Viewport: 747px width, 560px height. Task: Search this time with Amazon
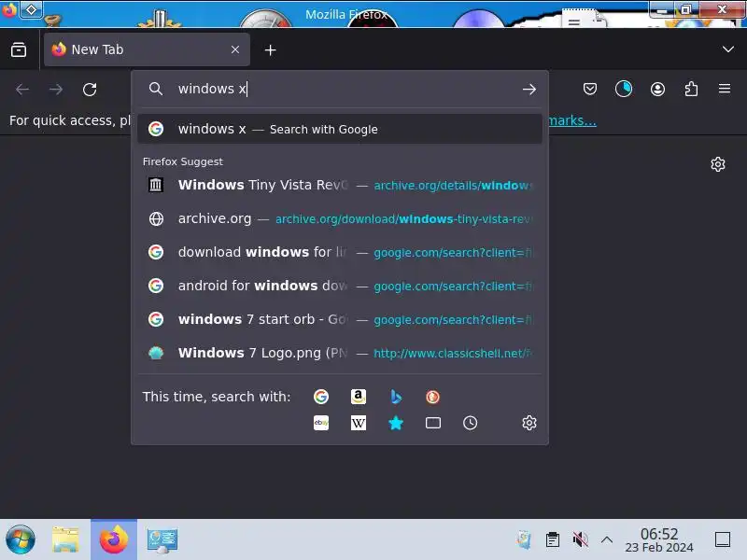click(359, 396)
